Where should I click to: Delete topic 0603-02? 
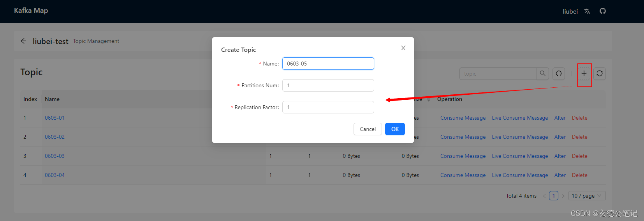[x=579, y=137]
